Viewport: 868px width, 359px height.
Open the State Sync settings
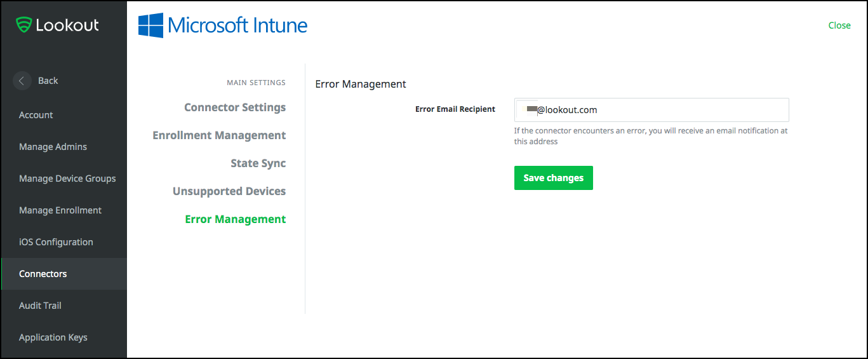tap(258, 163)
